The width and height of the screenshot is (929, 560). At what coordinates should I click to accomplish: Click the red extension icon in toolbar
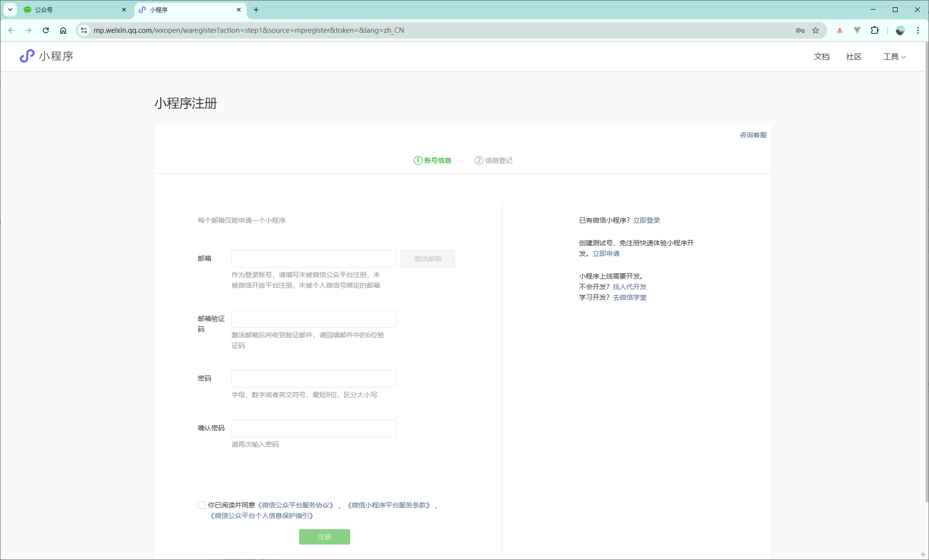tap(840, 30)
